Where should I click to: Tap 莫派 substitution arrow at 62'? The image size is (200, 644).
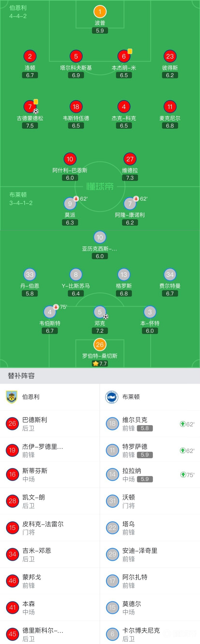pos(76,199)
